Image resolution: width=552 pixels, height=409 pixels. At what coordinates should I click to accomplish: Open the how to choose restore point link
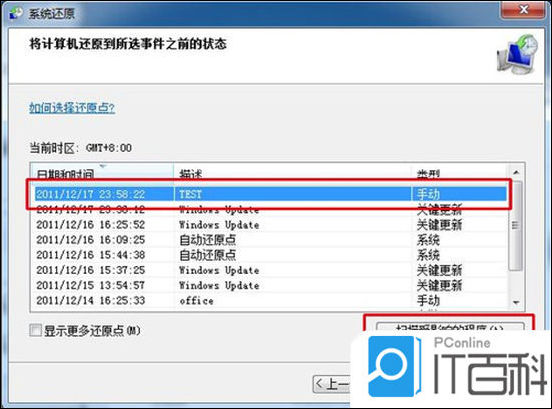pos(72,107)
